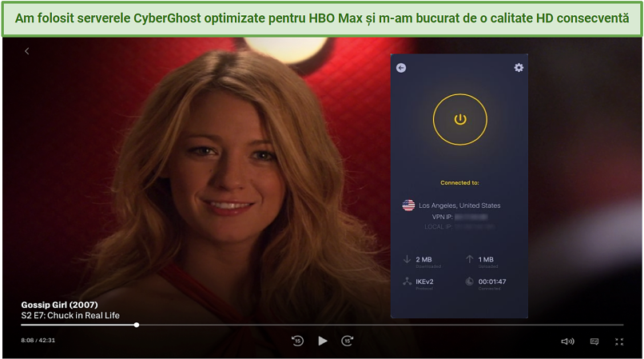Mute the video volume
Image resolution: width=644 pixels, height=359 pixels.
[567, 341]
